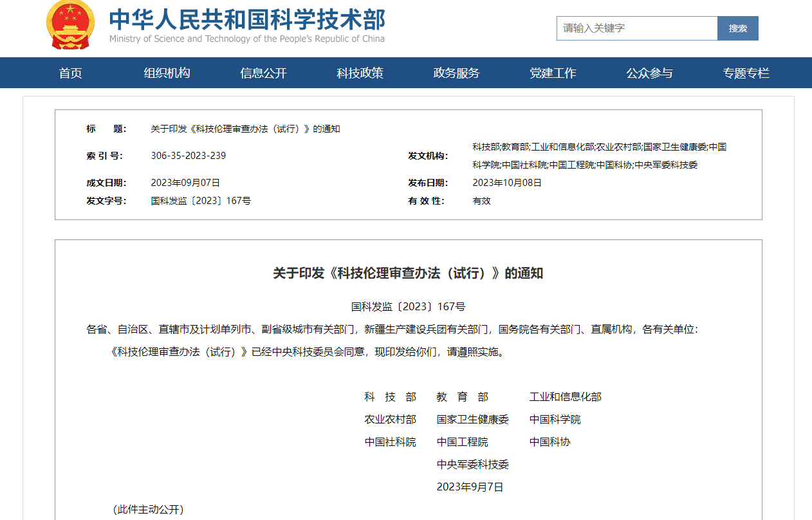
Task: Click the national emblem logo
Action: pyautogui.click(x=69, y=26)
